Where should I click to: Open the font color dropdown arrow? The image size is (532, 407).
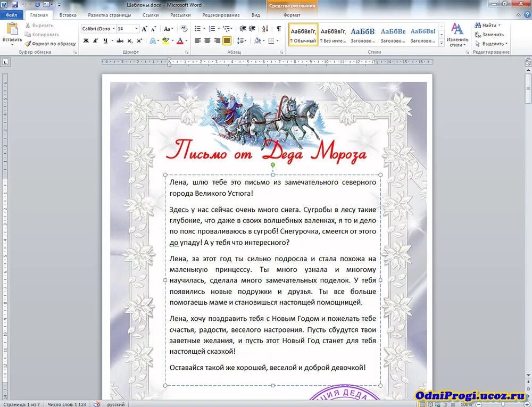[x=186, y=40]
